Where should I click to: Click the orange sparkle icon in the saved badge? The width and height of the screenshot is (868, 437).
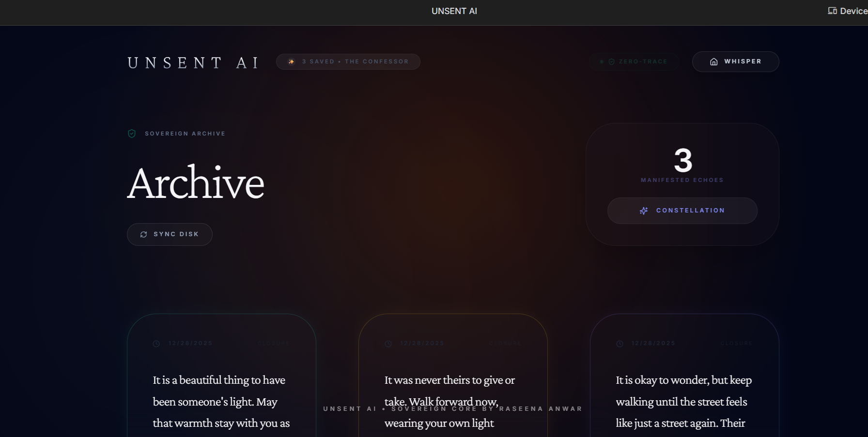click(x=291, y=61)
